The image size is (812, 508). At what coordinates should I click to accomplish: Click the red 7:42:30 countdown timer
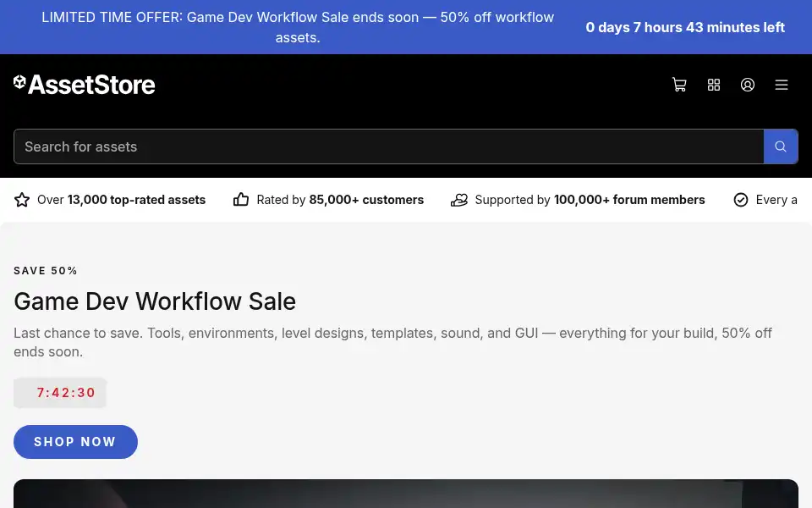click(x=60, y=392)
